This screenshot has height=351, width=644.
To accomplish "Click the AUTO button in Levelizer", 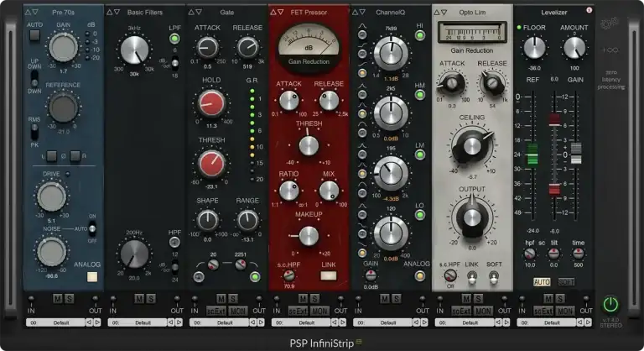I will pyautogui.click(x=542, y=282).
